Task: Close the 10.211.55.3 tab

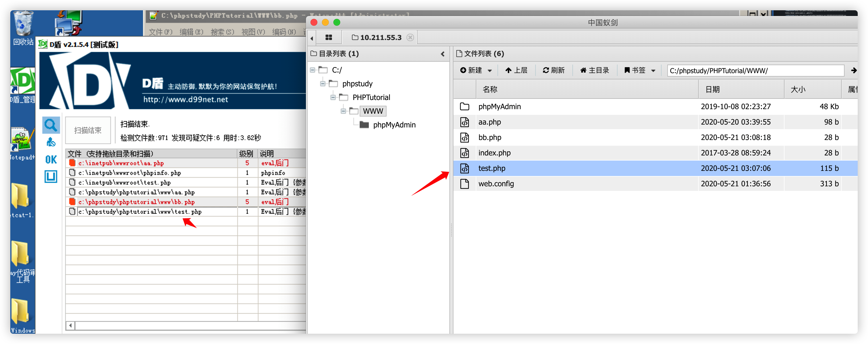Action: coord(410,37)
